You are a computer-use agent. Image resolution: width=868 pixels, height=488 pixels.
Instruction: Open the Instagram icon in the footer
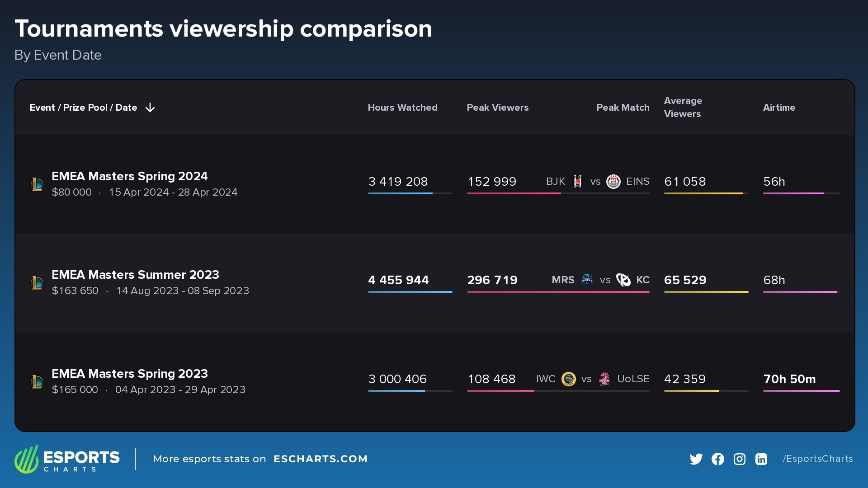739,459
